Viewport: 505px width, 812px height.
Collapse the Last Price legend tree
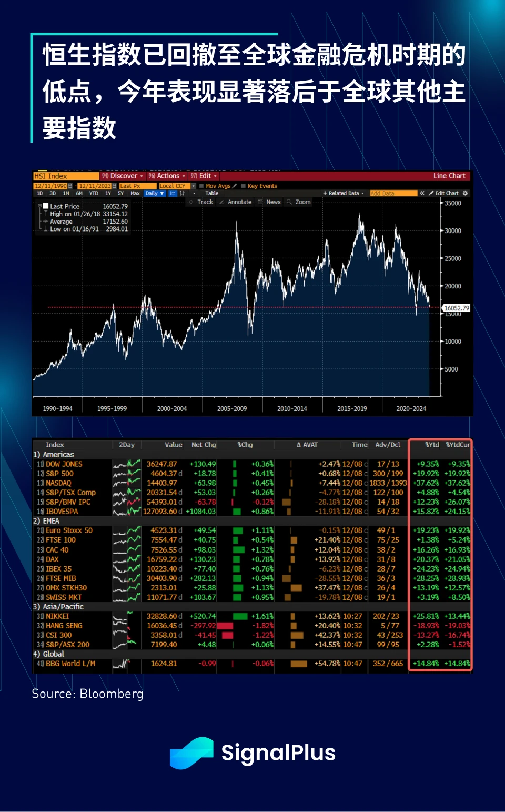click(39, 206)
